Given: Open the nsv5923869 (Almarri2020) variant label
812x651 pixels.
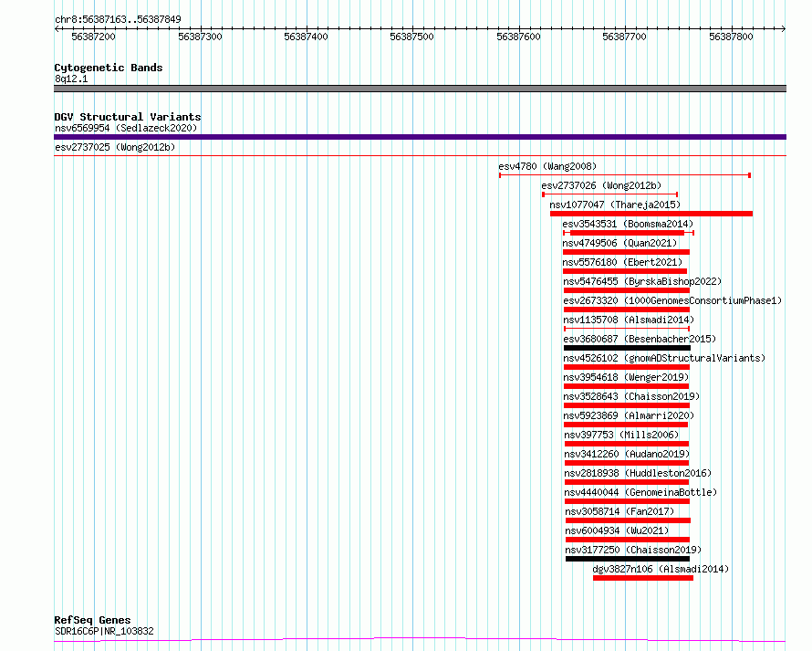Looking at the screenshot, I should click(x=630, y=415).
